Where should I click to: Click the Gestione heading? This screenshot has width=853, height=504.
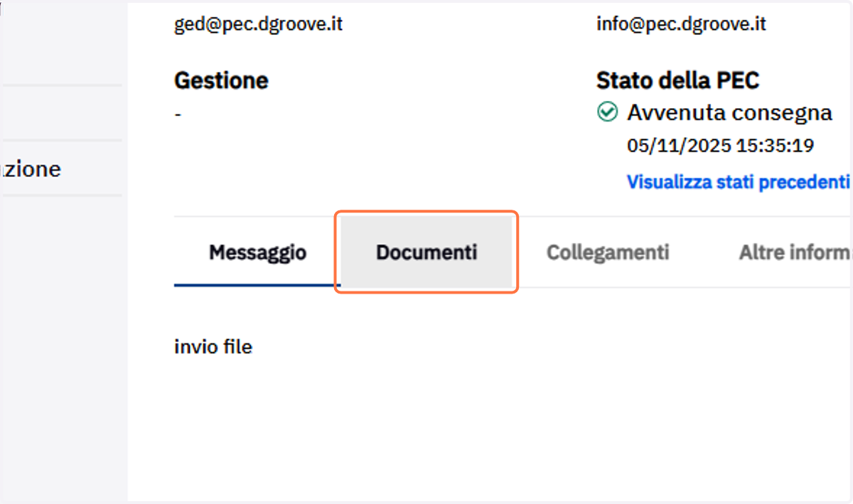pyautogui.click(x=221, y=81)
